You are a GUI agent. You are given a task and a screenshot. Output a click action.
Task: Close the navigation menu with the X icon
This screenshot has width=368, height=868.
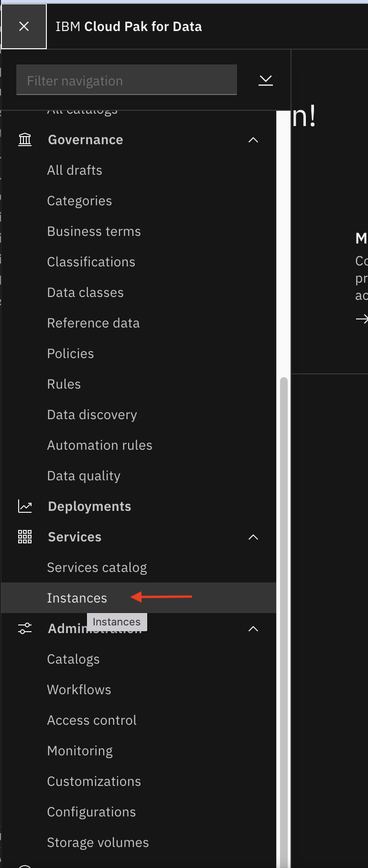point(24,26)
